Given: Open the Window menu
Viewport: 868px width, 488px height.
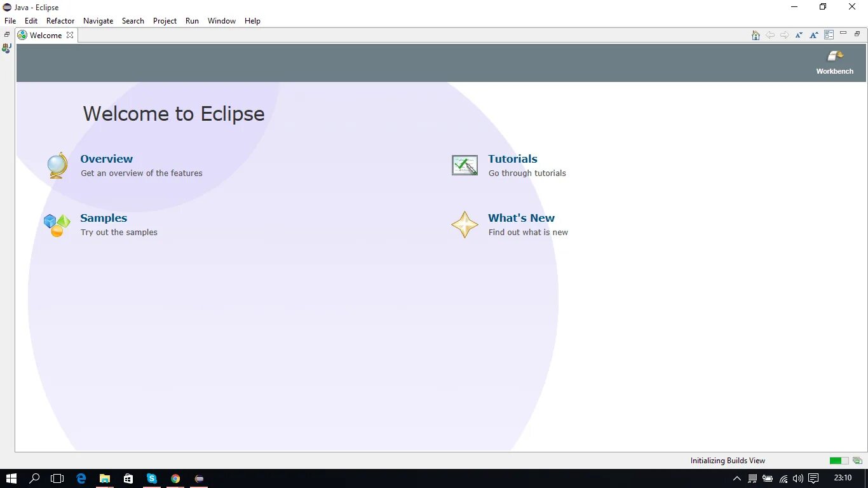Looking at the screenshot, I should (222, 21).
